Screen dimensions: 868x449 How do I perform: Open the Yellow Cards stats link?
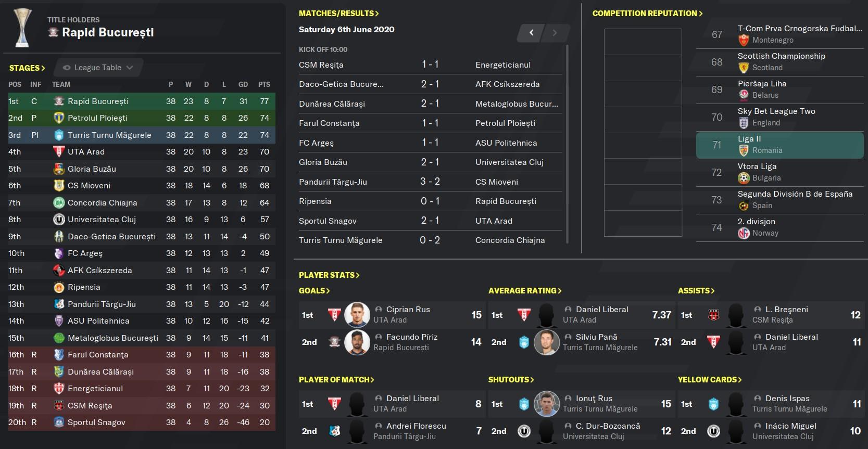[710, 380]
